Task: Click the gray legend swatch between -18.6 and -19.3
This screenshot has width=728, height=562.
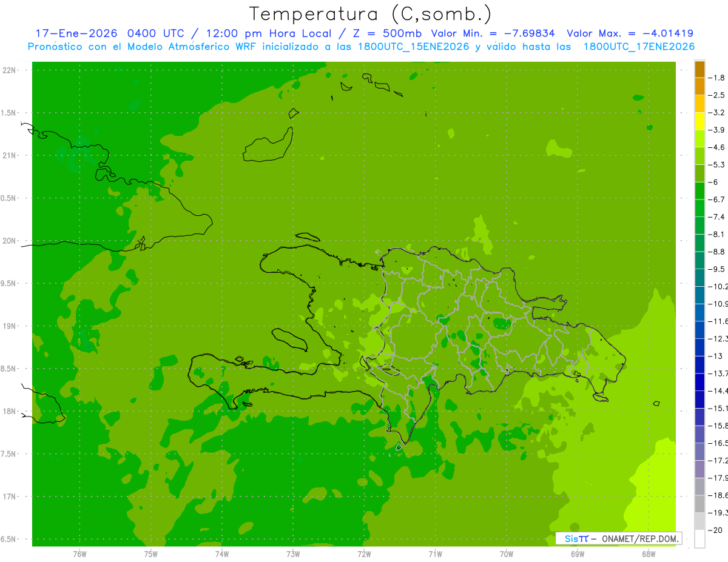Action: tap(699, 504)
